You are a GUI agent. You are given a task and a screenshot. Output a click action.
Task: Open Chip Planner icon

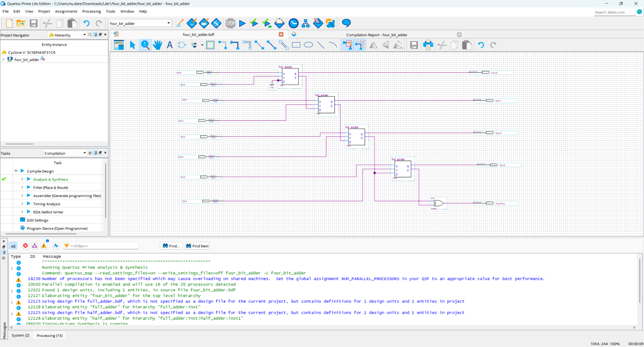216,23
